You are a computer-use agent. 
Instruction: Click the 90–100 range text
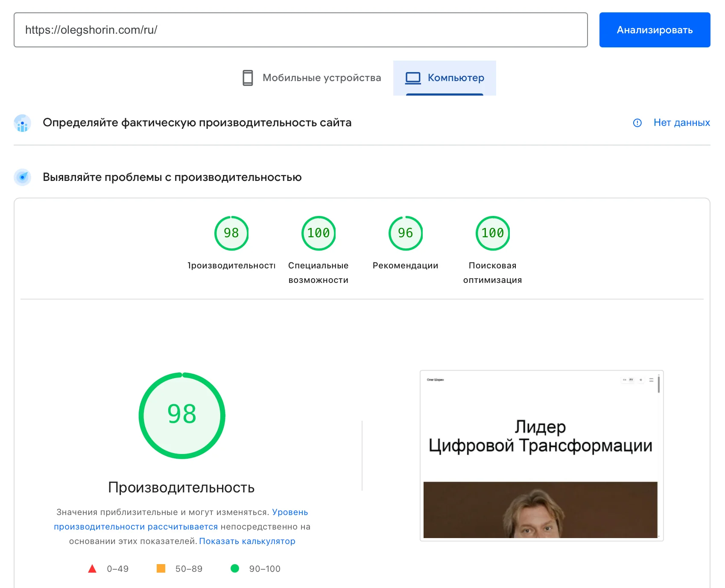click(265, 569)
